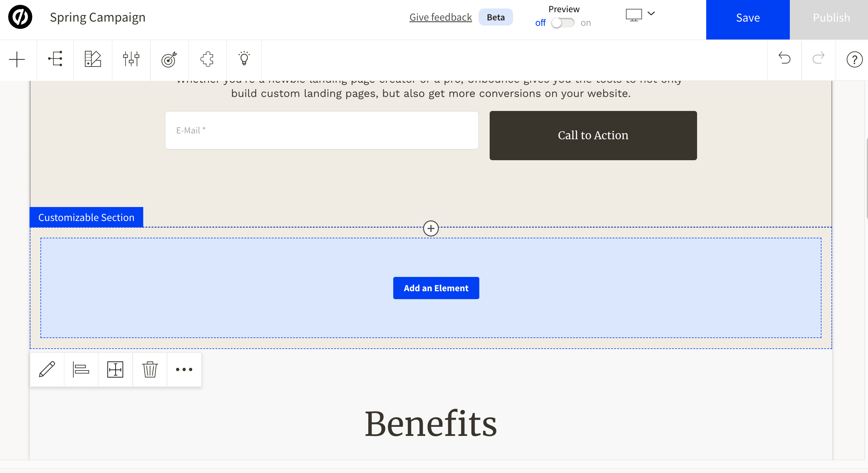Click the plus add-content toolbar icon
Viewport: 868px width, 473px height.
pyautogui.click(x=17, y=60)
